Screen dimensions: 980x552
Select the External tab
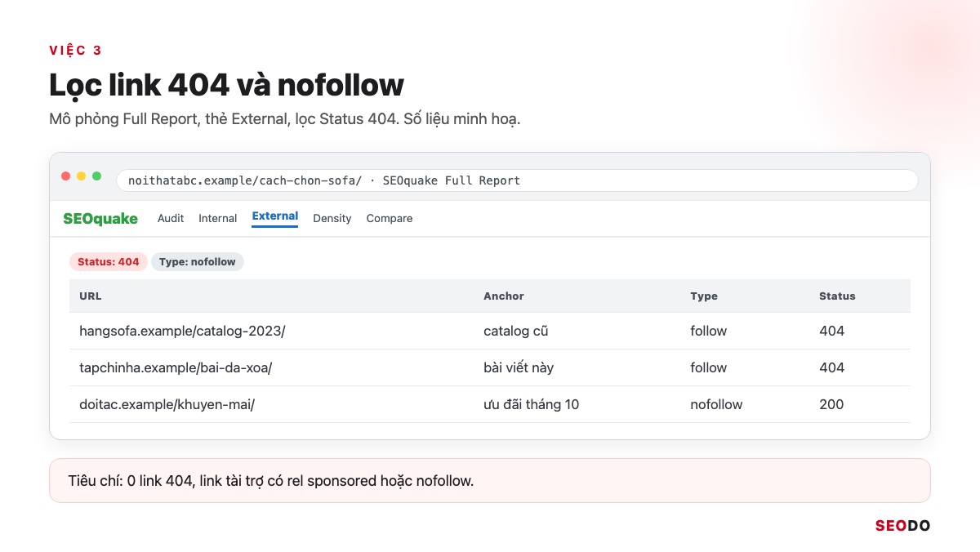275,217
